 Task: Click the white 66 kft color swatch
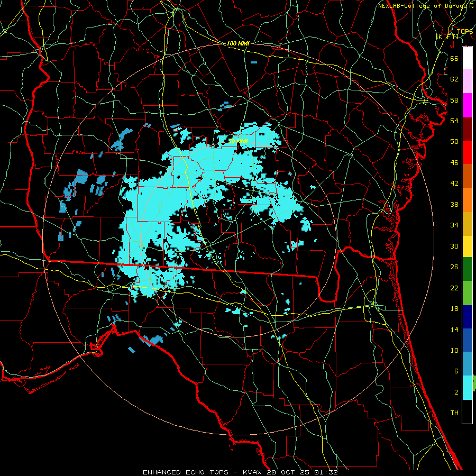click(467, 58)
